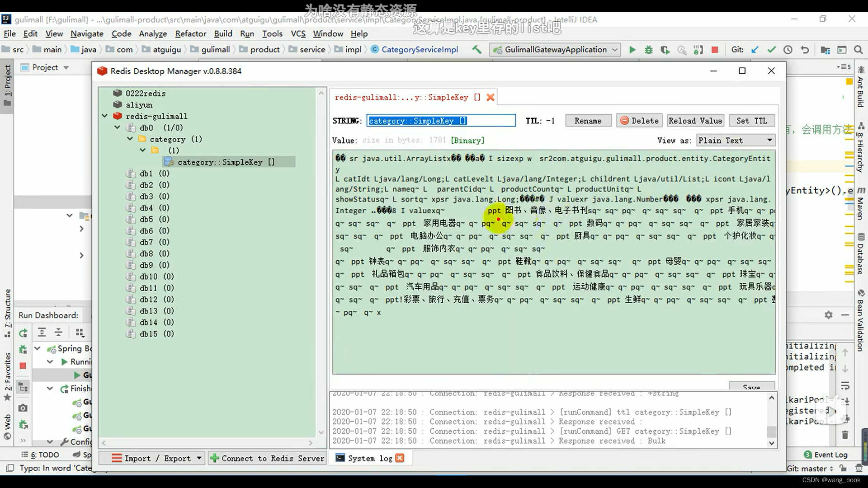
Task: Save the key value
Action: [x=751, y=386]
